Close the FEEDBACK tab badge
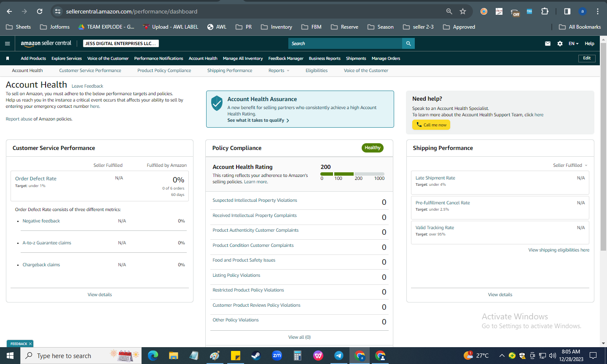The height and width of the screenshot is (364, 607). point(30,344)
